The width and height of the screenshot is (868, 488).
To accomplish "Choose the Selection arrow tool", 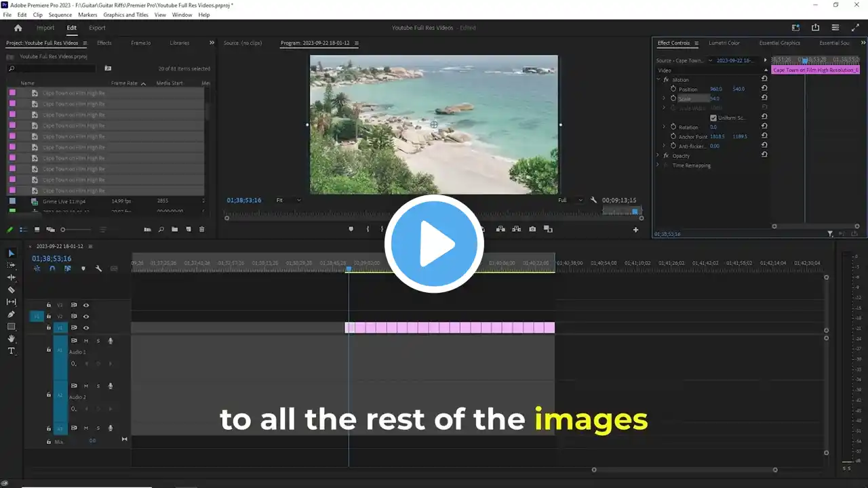I will tap(11, 253).
